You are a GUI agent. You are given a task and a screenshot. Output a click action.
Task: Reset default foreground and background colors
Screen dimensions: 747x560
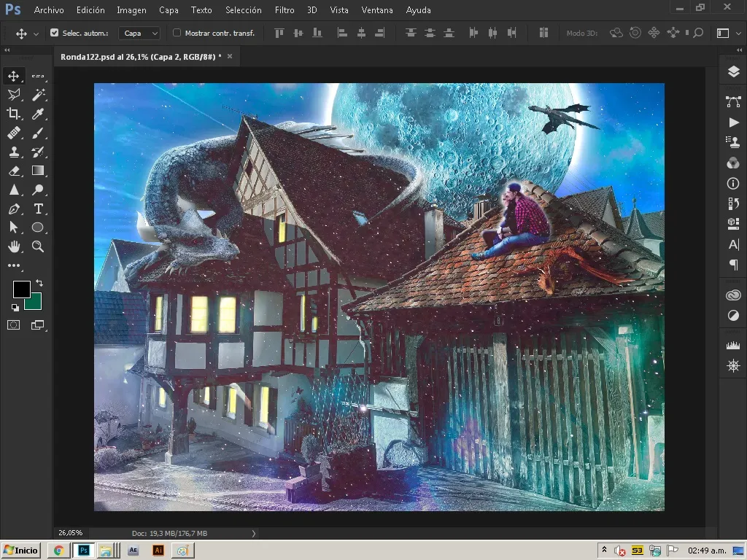15,308
